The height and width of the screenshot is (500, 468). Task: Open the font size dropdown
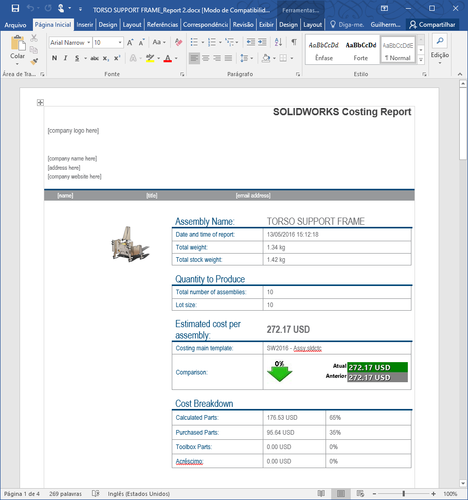(120, 42)
